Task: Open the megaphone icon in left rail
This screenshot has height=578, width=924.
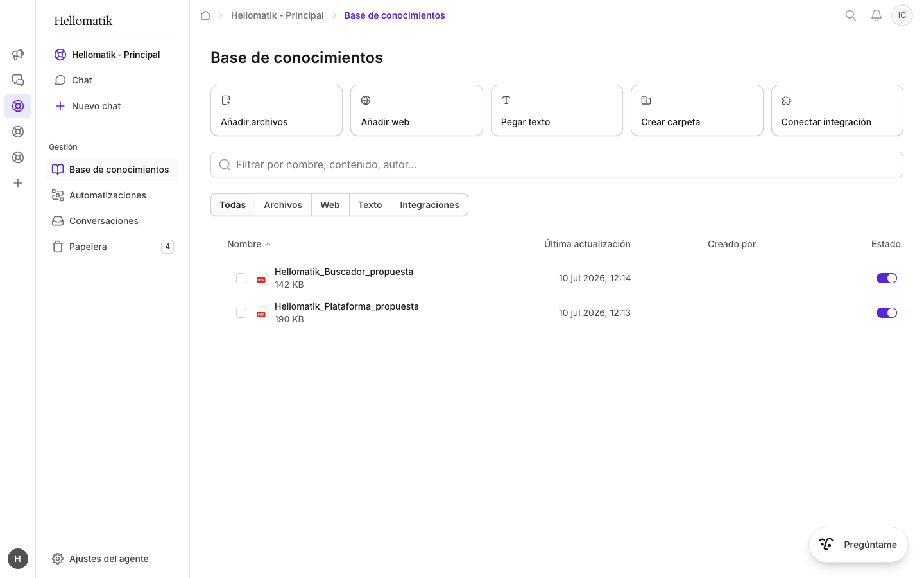Action: pos(18,55)
